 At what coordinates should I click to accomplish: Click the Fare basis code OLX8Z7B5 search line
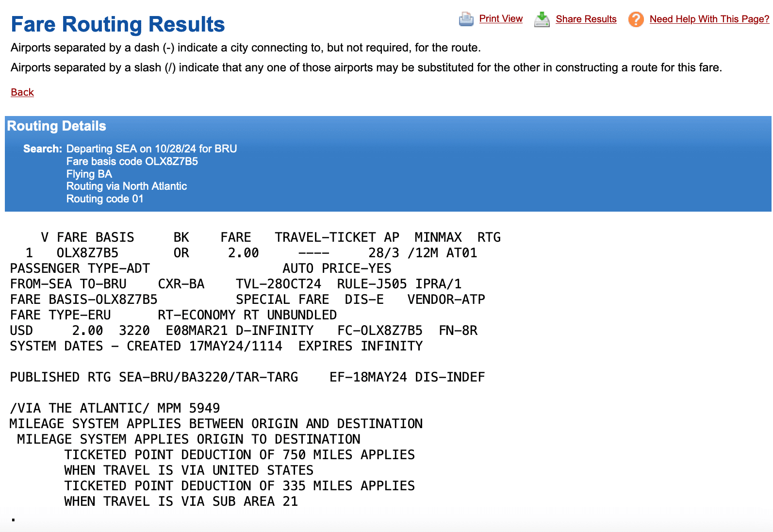pyautogui.click(x=132, y=161)
